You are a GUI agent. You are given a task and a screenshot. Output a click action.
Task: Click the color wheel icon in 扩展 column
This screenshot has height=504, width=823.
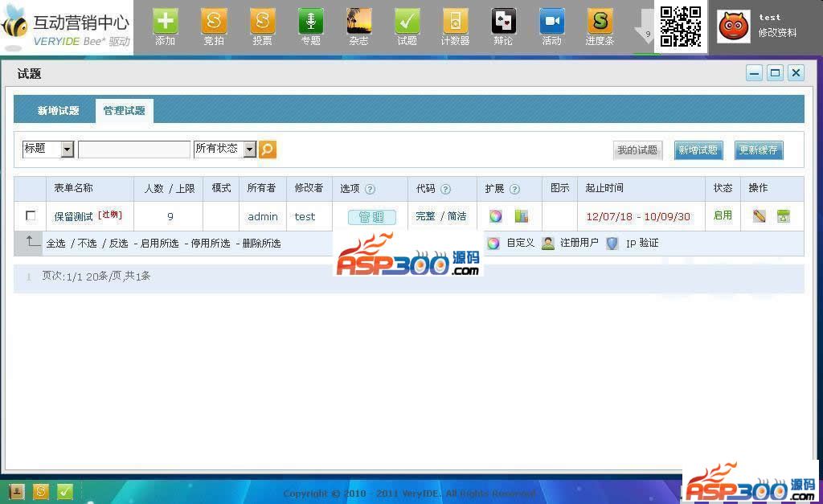tap(495, 216)
